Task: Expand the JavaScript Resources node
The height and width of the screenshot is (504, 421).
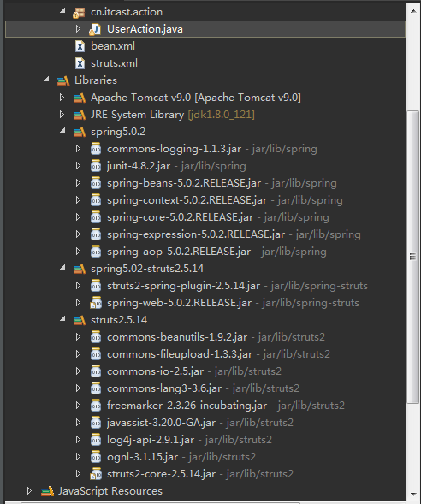Action: [x=30, y=491]
